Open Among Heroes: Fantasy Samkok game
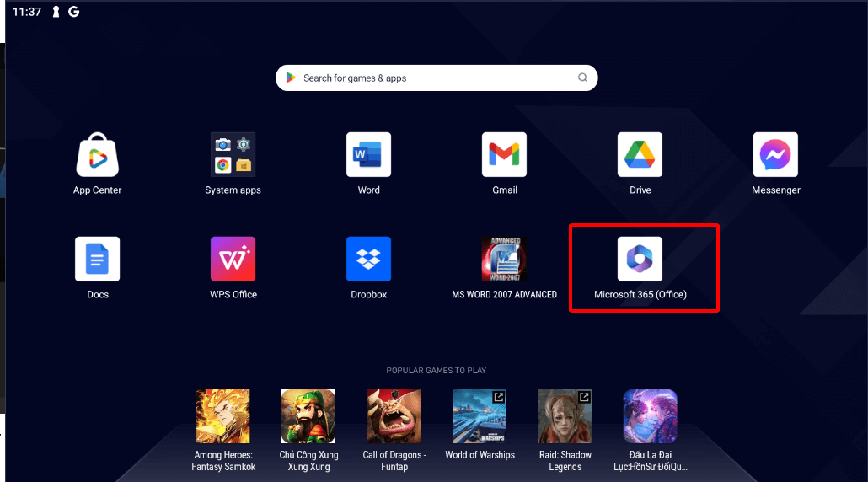The image size is (868, 482). coord(222,416)
